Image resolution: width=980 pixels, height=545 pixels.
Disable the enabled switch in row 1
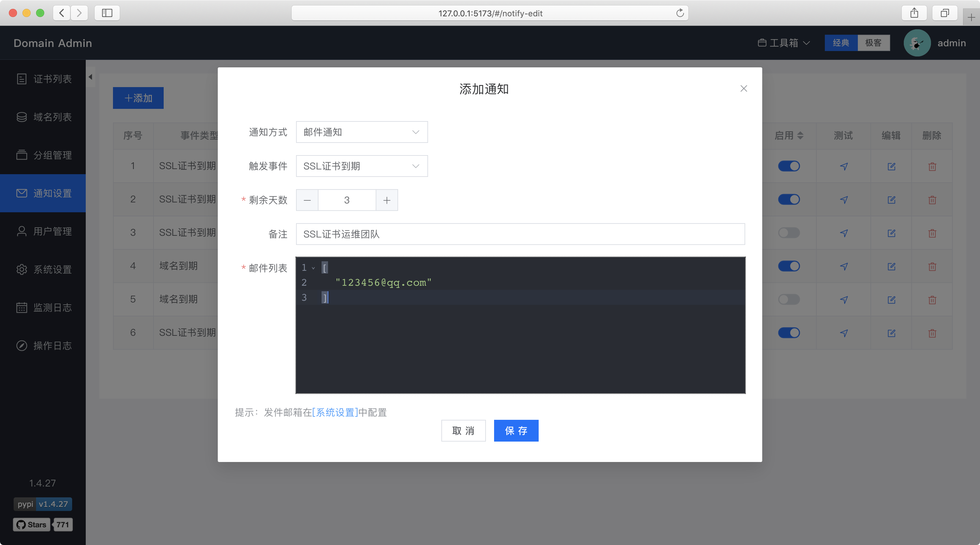click(x=789, y=166)
